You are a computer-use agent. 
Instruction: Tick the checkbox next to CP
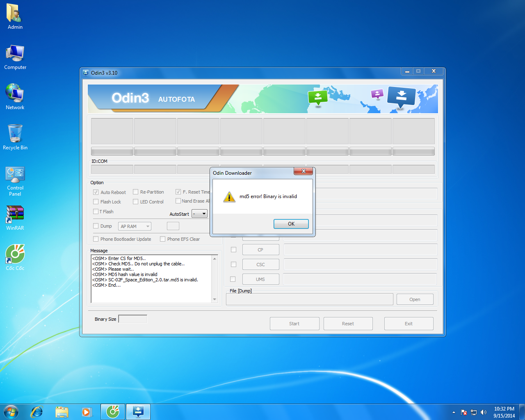[x=233, y=249]
